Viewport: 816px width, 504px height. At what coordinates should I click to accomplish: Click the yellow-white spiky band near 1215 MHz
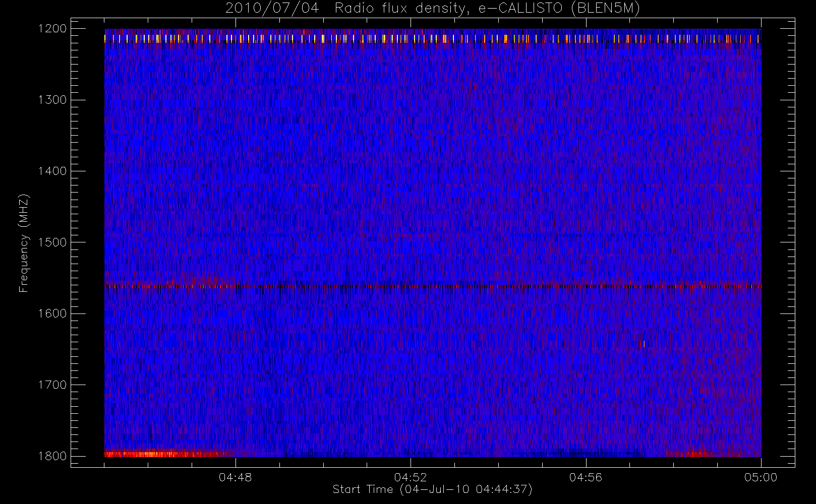[433, 38]
